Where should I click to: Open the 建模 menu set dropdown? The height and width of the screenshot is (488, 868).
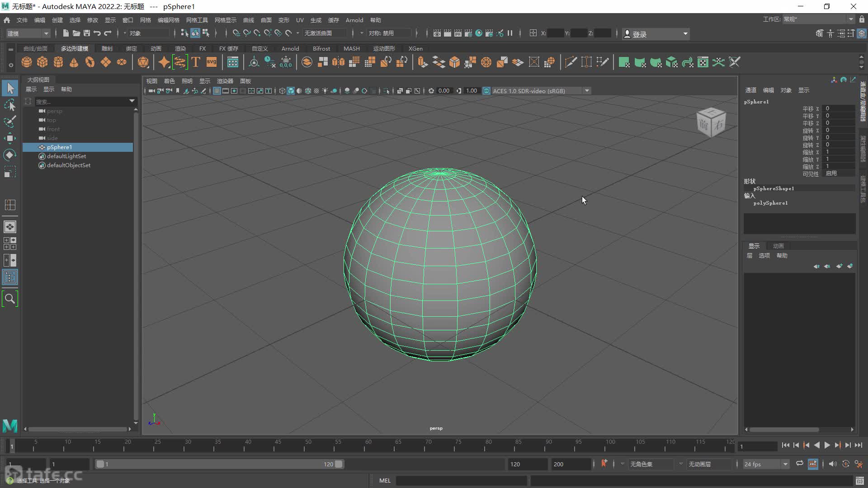28,33
